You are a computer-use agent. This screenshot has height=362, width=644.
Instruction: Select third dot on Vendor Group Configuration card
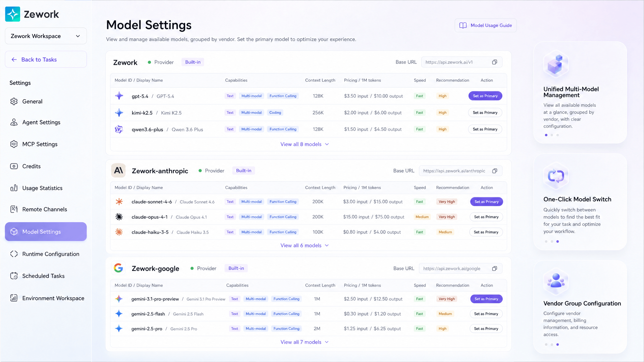tap(558, 344)
